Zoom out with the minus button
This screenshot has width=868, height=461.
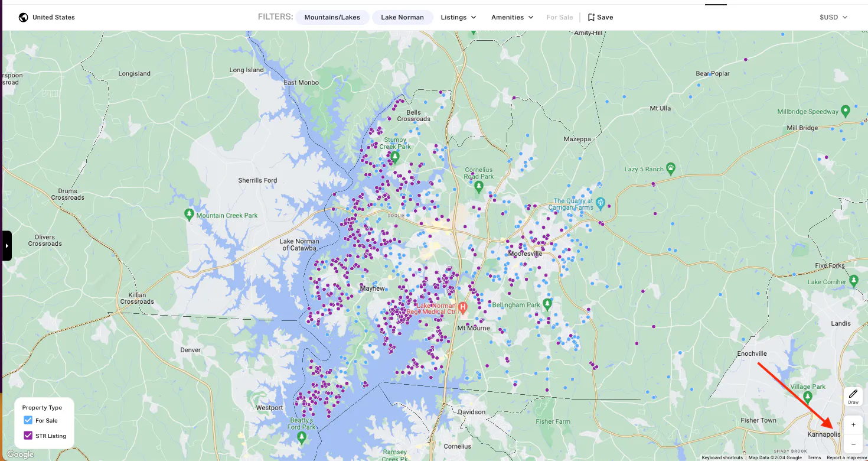pyautogui.click(x=853, y=444)
